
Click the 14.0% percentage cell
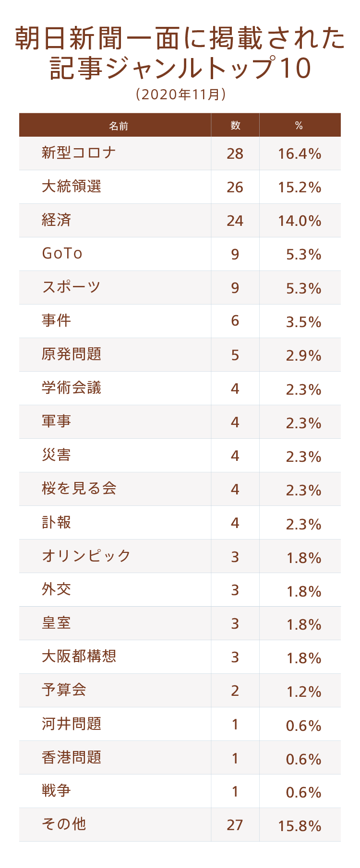(x=300, y=221)
